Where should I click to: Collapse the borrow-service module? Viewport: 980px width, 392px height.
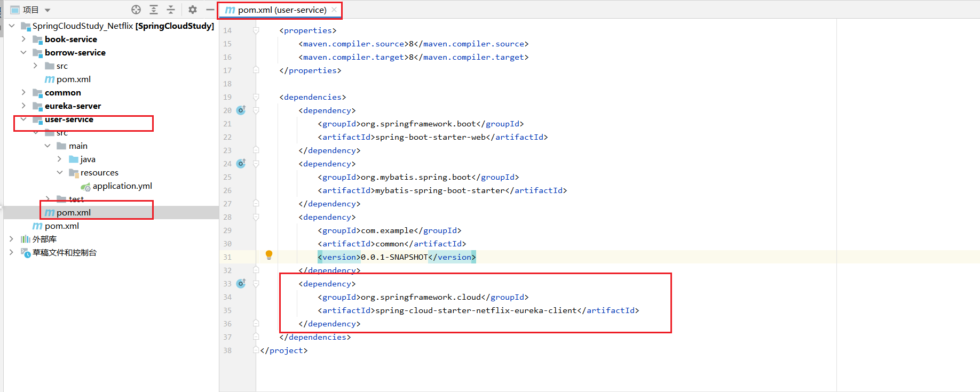click(x=23, y=52)
